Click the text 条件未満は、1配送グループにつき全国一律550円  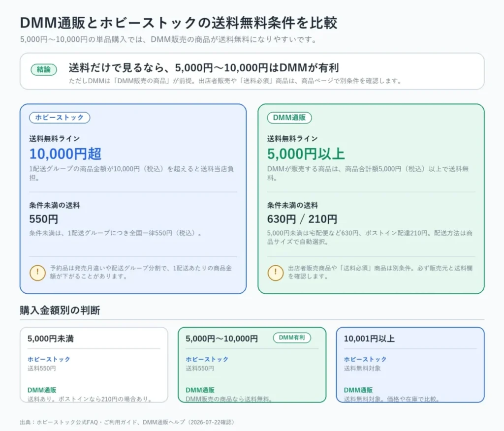click(x=117, y=233)
